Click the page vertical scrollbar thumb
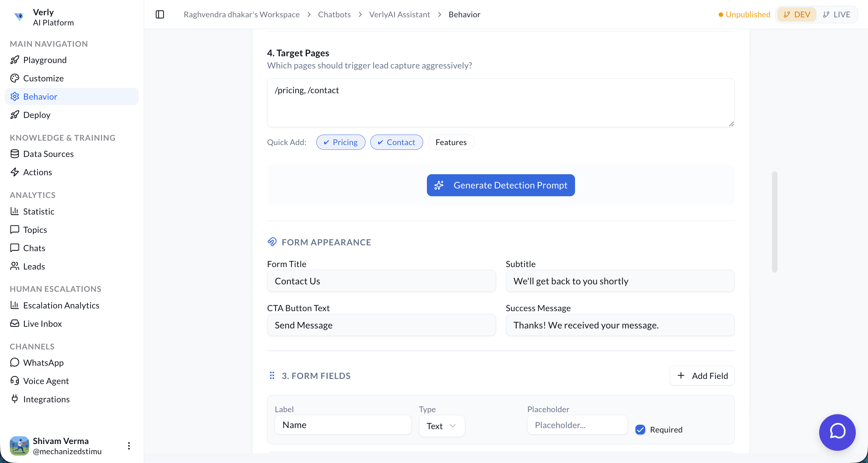This screenshot has height=463, width=868. (x=774, y=222)
